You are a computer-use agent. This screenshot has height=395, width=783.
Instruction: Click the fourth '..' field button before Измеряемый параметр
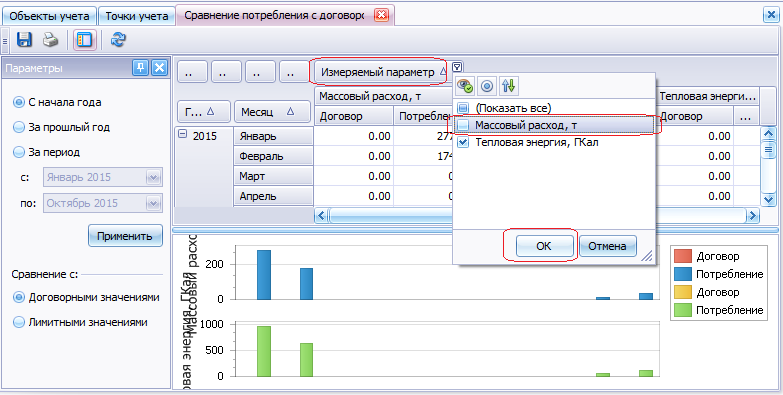point(294,72)
